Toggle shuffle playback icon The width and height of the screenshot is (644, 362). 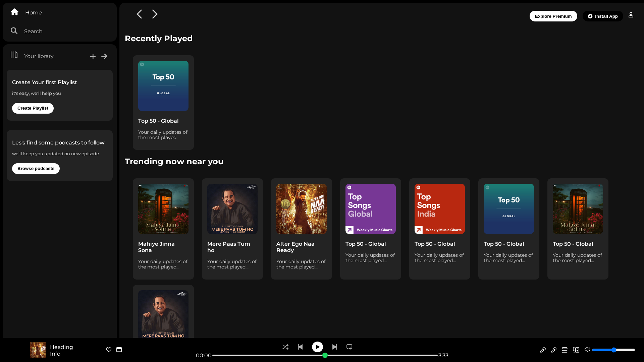(285, 347)
